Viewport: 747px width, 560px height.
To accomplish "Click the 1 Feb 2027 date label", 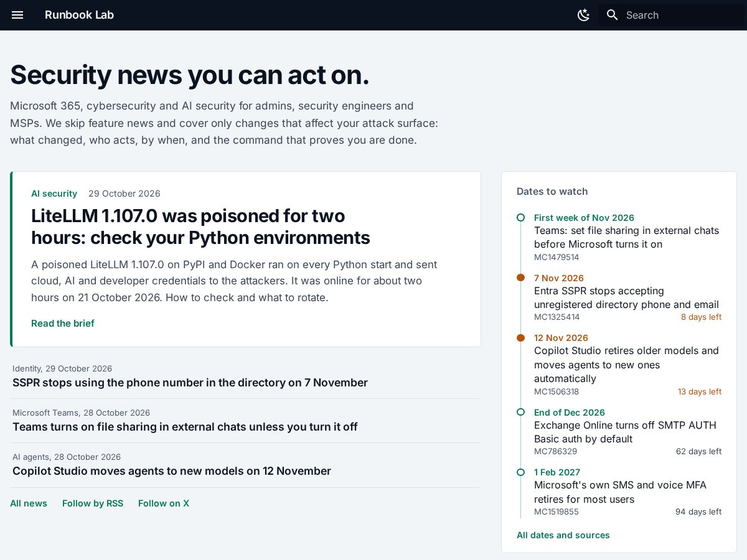I will pyautogui.click(x=557, y=472).
